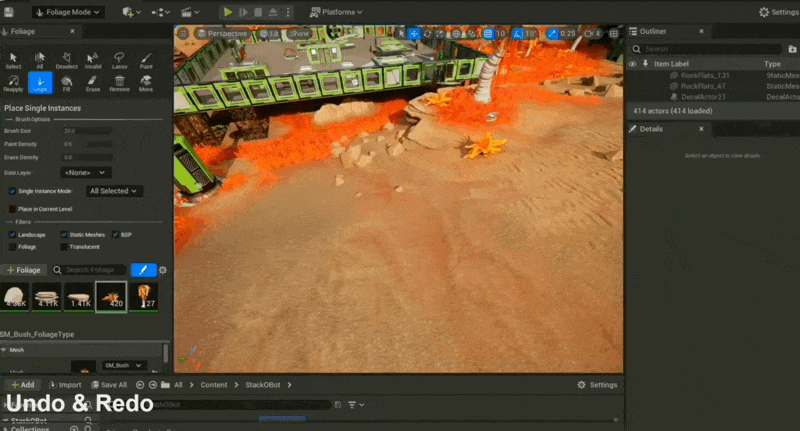Screen dimensions: 800x431
Task: Open foliage palette gear settings
Action: pos(163,270)
